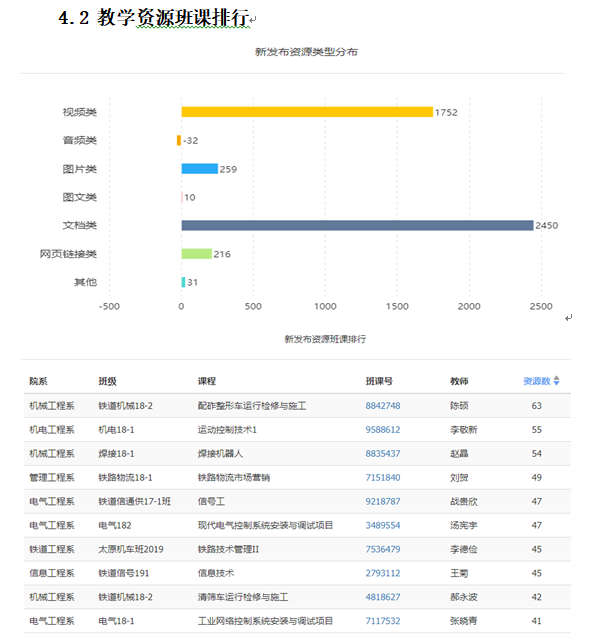Open class number link 9588612
This screenshot has height=636, width=600.
coord(383,430)
